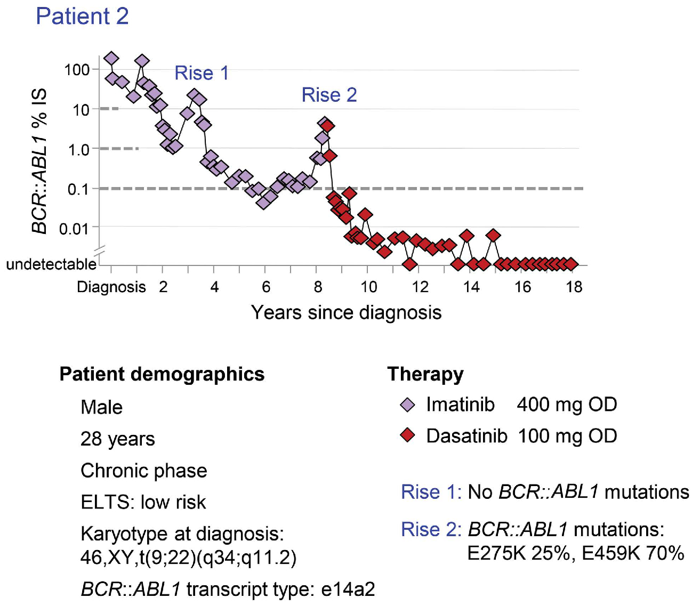
Task: Click the purple Imatinib legend diamond
Action: (408, 405)
